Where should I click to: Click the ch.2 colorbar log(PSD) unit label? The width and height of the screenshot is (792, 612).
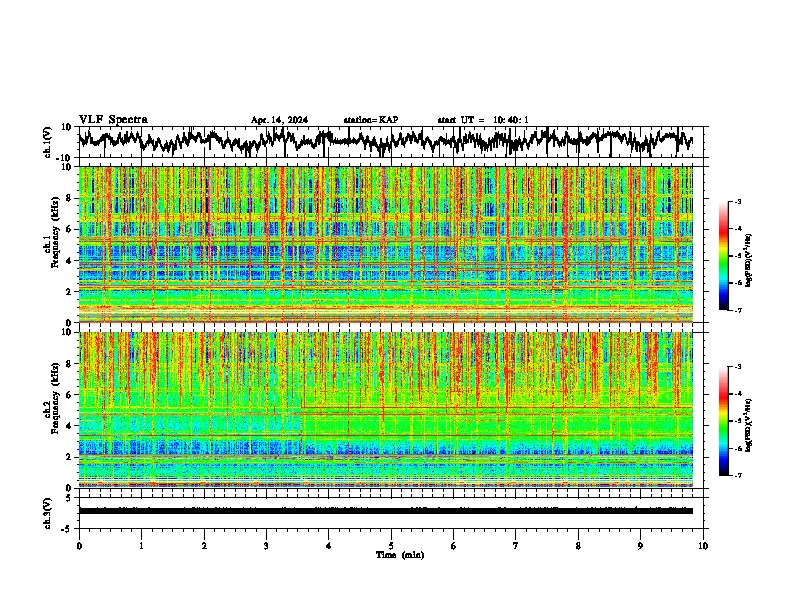(749, 425)
